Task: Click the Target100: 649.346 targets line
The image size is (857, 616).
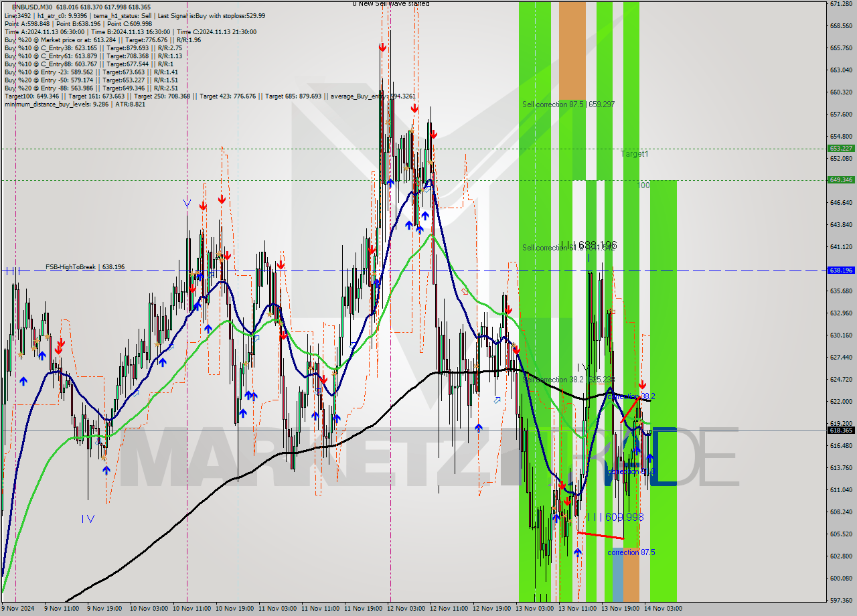Action: pyautogui.click(x=211, y=96)
